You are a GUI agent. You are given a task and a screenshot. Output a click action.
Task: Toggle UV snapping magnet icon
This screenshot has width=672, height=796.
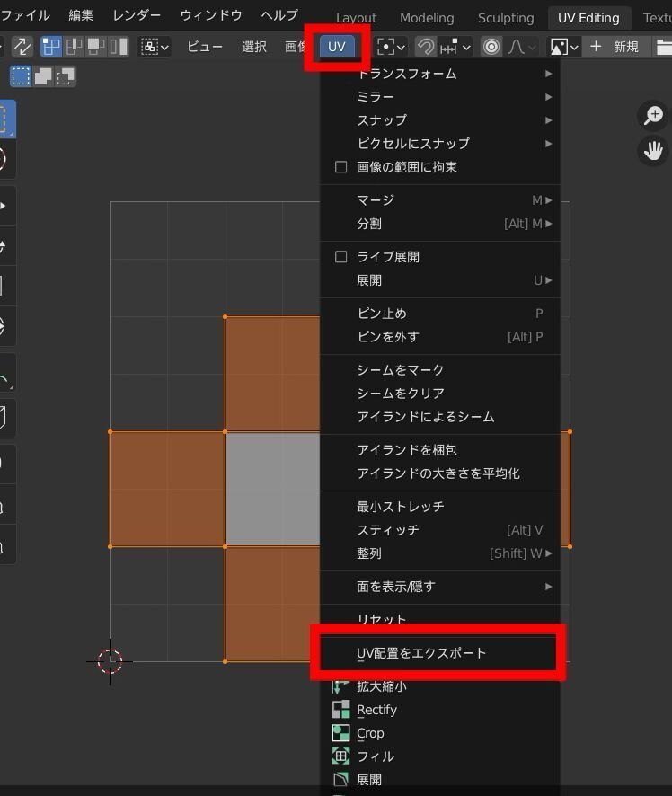(x=425, y=48)
